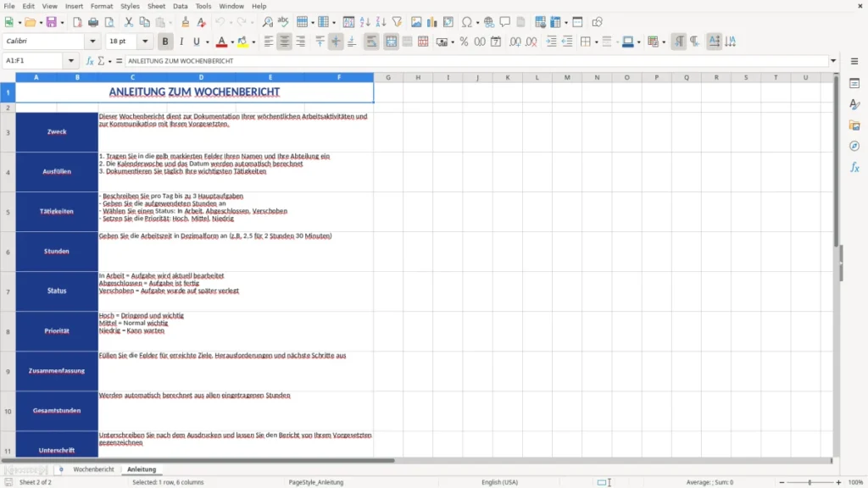Screen dimensions: 868x488
Task: Click the Find and Replace icon
Action: click(x=267, y=22)
